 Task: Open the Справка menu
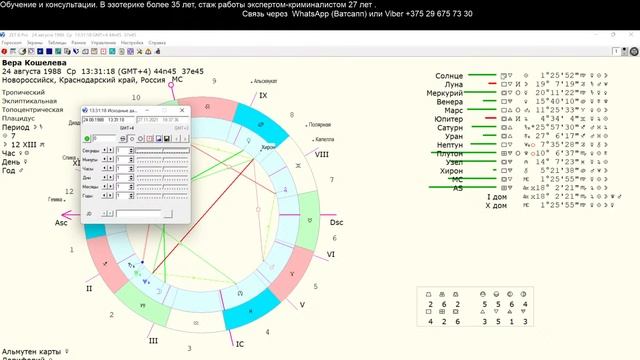point(157,42)
